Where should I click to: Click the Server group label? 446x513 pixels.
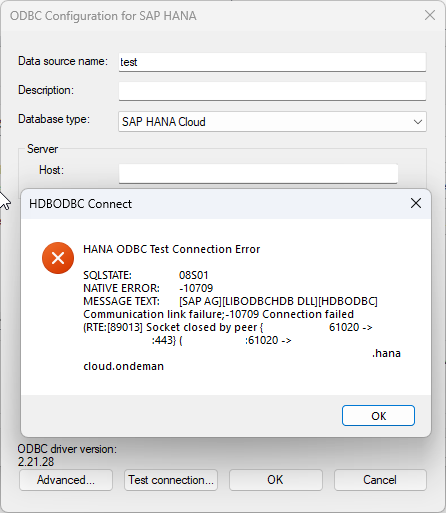pos(42,149)
